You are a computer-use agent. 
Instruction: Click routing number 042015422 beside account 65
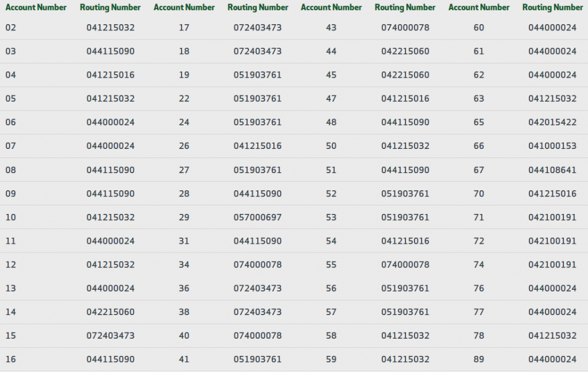(552, 122)
